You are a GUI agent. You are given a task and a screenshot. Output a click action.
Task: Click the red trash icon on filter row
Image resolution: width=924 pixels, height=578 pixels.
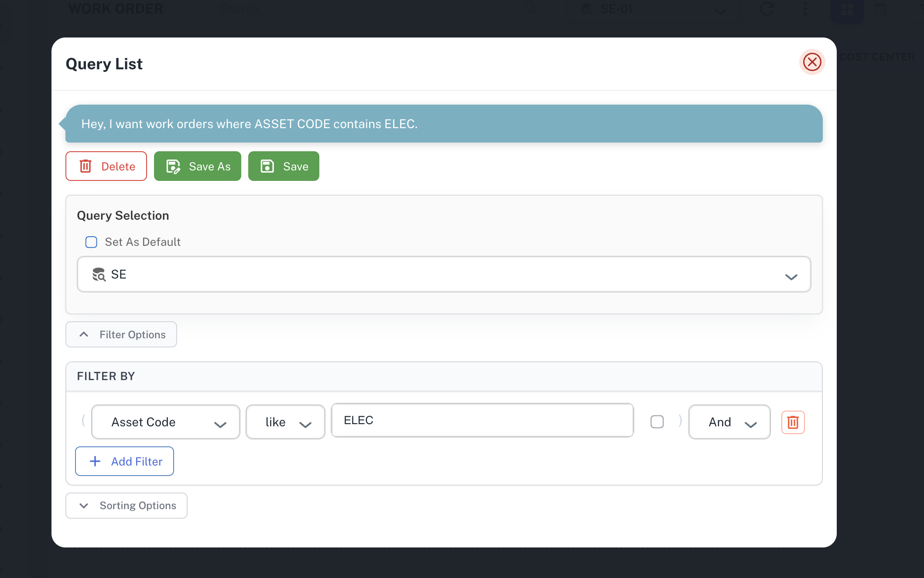(793, 422)
